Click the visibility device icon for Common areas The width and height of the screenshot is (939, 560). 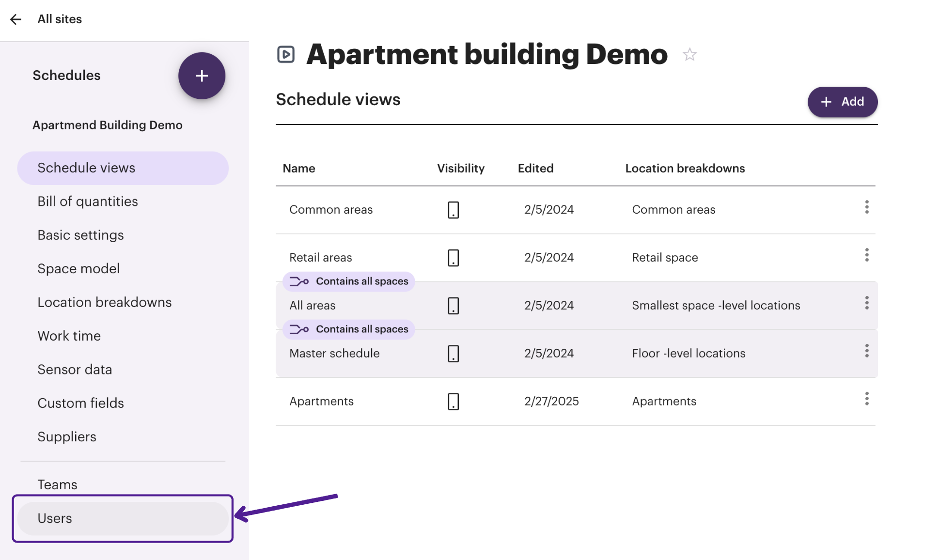click(x=454, y=210)
